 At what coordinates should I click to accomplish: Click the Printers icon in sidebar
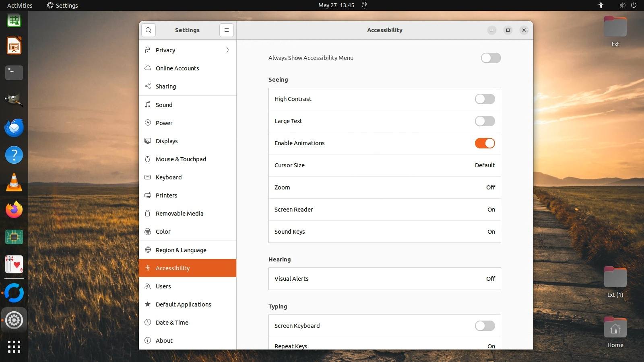click(148, 195)
